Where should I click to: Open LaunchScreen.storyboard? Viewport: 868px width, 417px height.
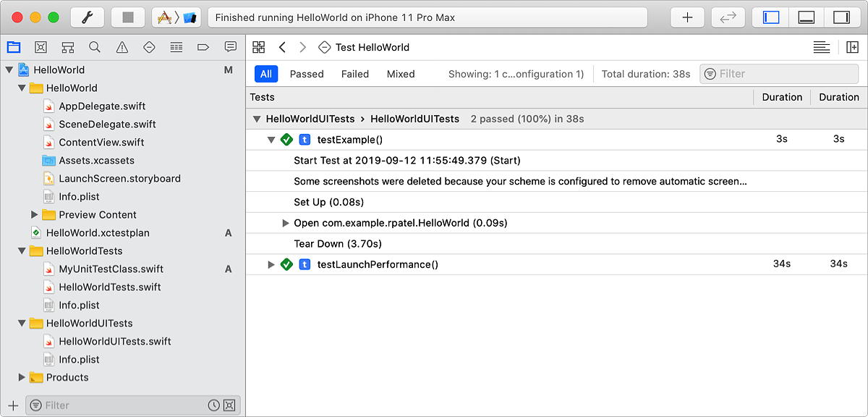pos(119,179)
